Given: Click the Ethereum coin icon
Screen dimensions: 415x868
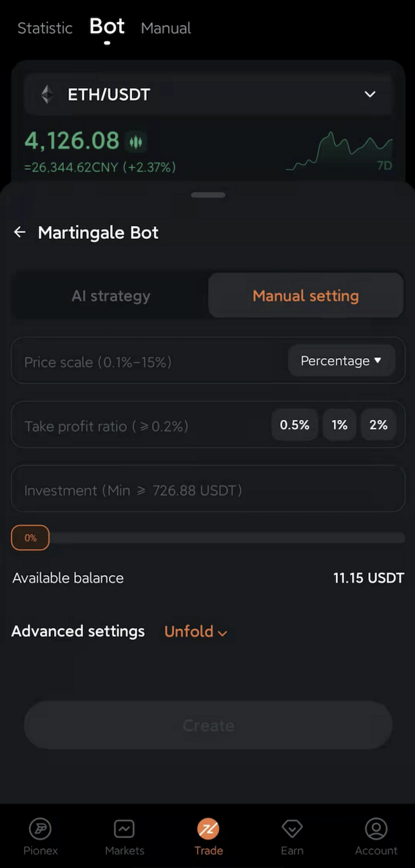Looking at the screenshot, I should [x=46, y=95].
